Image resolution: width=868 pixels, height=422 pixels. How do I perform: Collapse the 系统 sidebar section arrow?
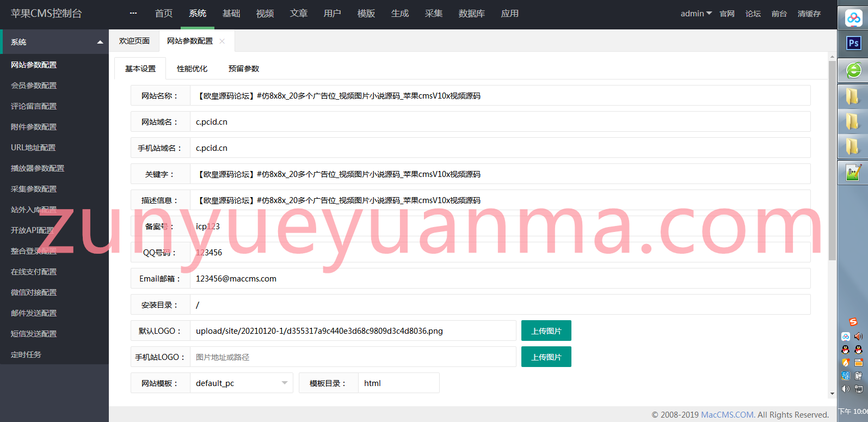click(100, 42)
